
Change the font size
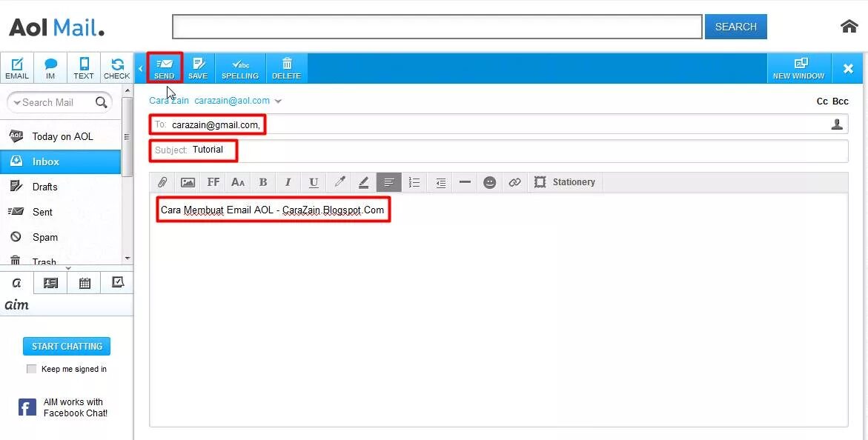click(238, 182)
